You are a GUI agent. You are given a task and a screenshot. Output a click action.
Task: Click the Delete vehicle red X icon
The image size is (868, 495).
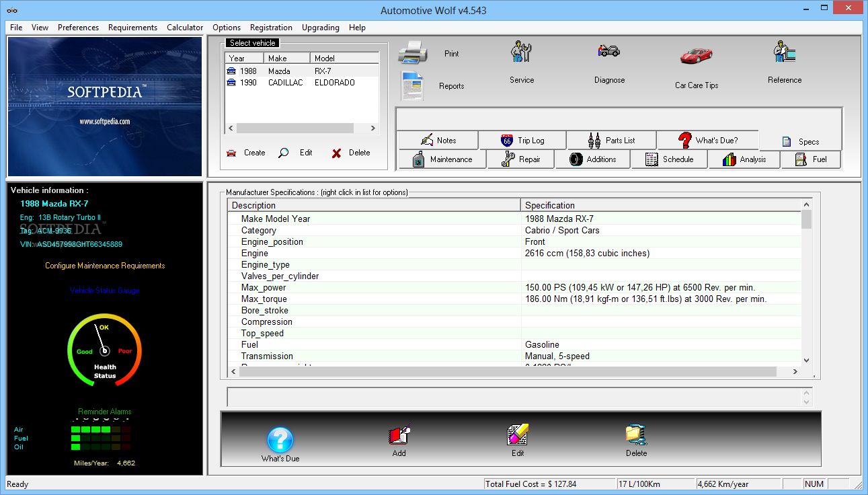click(337, 153)
